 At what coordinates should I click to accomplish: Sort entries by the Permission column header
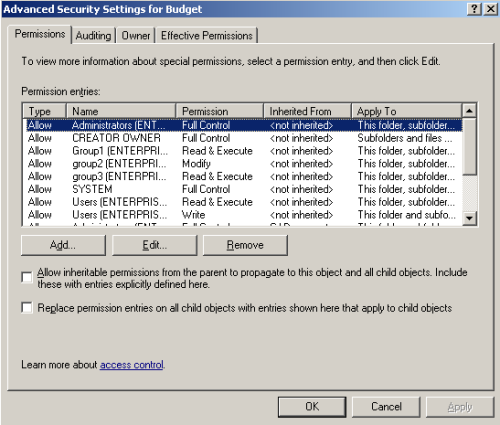click(x=220, y=111)
